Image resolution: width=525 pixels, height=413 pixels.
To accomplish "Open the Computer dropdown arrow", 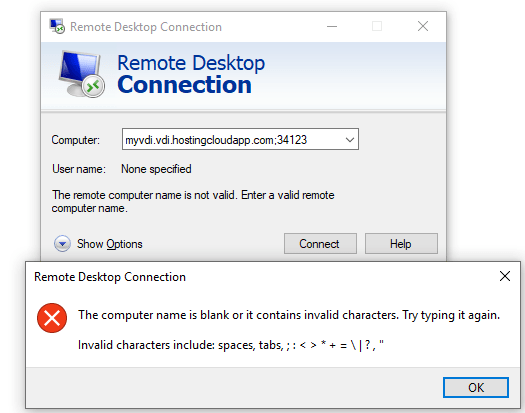I will pyautogui.click(x=350, y=139).
